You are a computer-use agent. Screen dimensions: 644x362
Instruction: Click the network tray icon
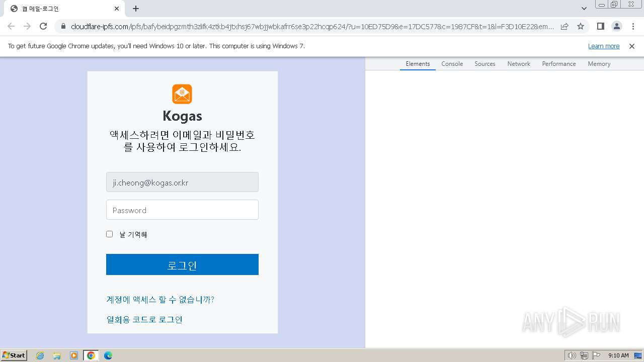click(x=584, y=355)
